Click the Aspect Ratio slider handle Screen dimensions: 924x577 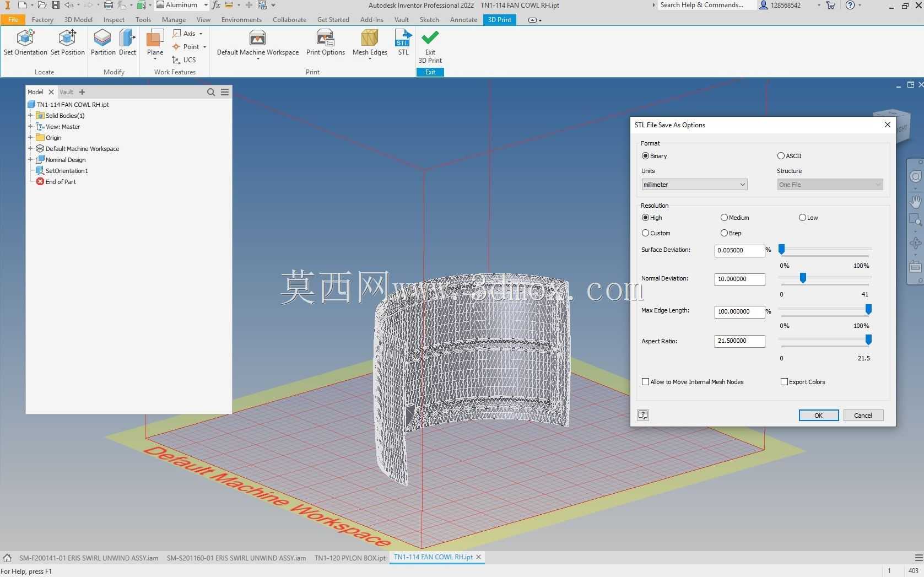pos(868,340)
